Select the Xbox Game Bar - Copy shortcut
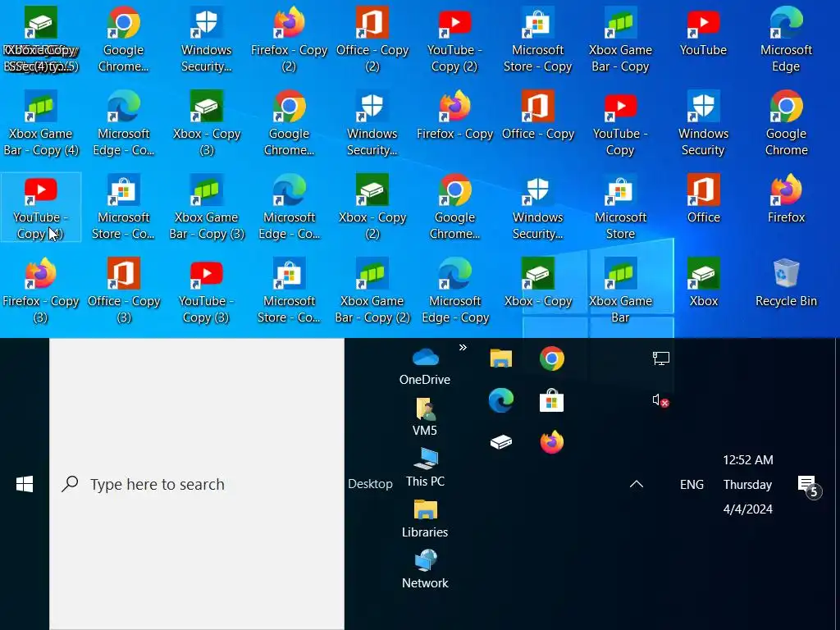Viewport: 840px width, 630px height. coord(620,39)
